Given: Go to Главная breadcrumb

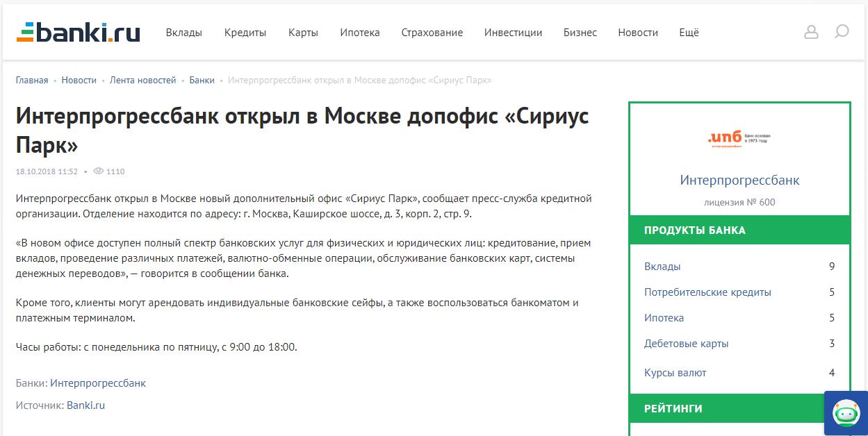Looking at the screenshot, I should pos(32,81).
